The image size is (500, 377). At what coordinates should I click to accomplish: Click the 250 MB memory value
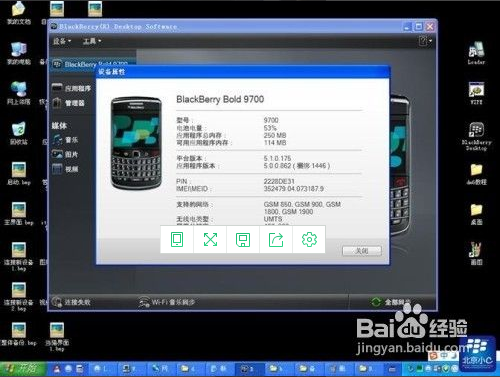click(x=275, y=135)
